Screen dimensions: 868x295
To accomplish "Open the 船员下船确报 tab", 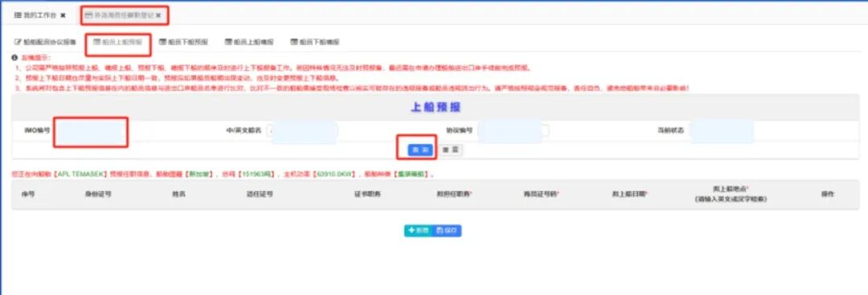I will [x=314, y=42].
